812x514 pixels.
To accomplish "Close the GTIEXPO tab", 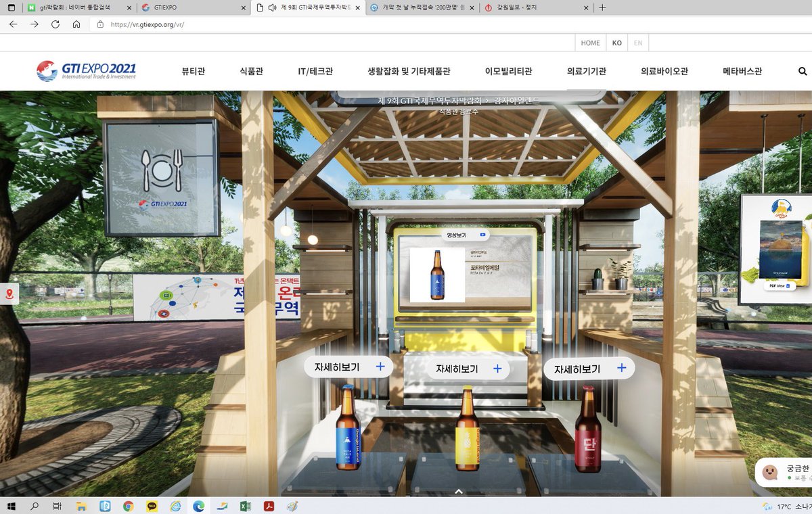I will click(x=244, y=7).
